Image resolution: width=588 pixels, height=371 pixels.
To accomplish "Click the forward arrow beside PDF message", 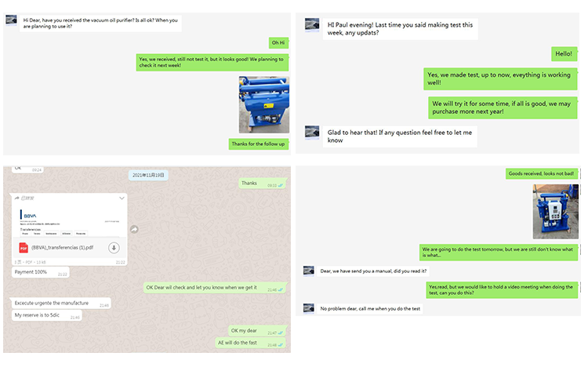I will coord(134,229).
